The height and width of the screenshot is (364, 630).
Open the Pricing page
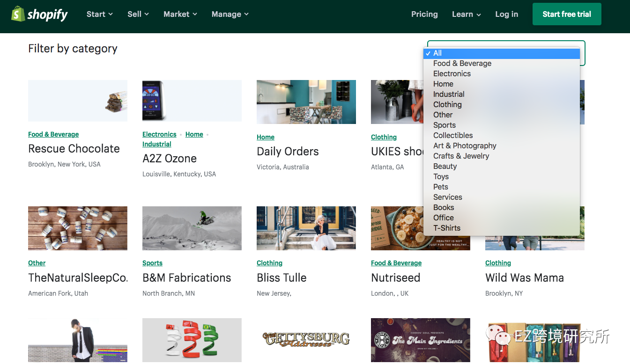(424, 14)
